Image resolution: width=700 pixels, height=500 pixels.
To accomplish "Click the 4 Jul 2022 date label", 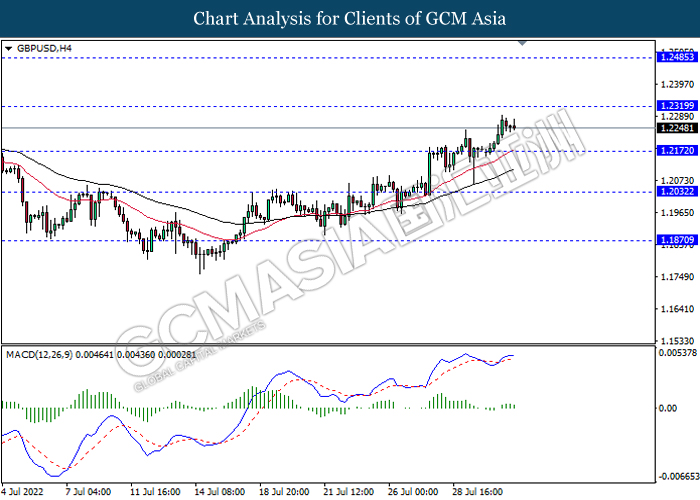I will [x=22, y=492].
